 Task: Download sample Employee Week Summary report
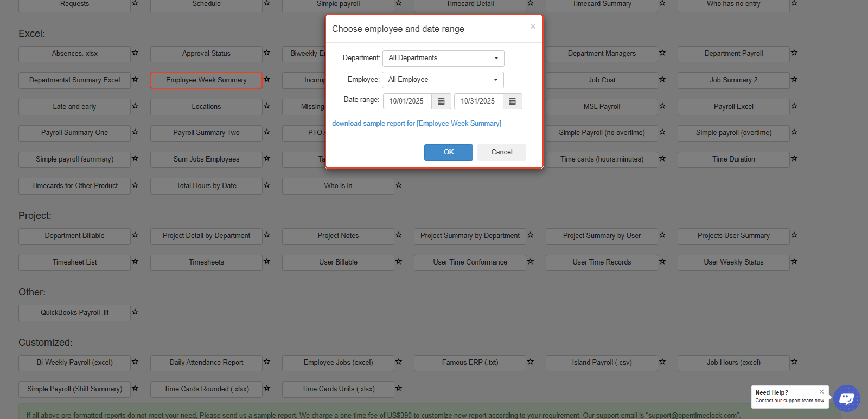point(416,124)
